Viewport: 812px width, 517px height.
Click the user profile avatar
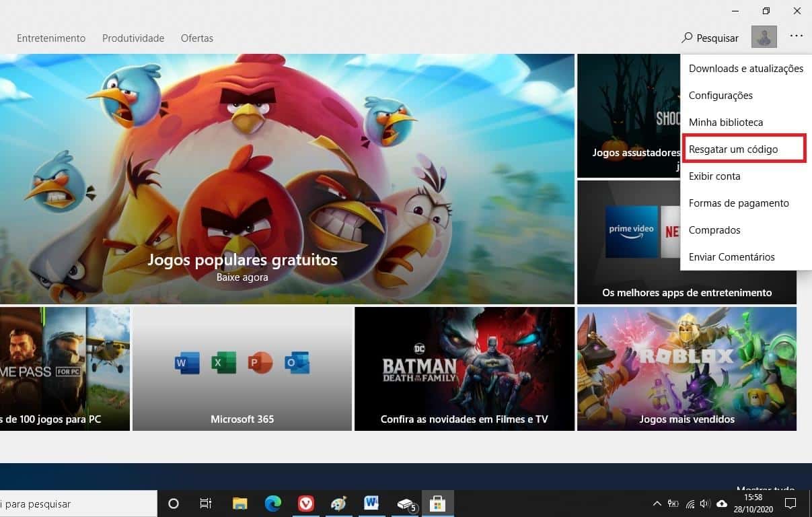(x=764, y=37)
